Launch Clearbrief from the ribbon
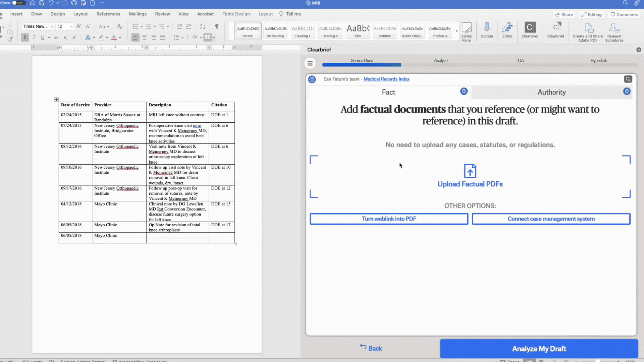This screenshot has height=362, width=644. [x=530, y=30]
